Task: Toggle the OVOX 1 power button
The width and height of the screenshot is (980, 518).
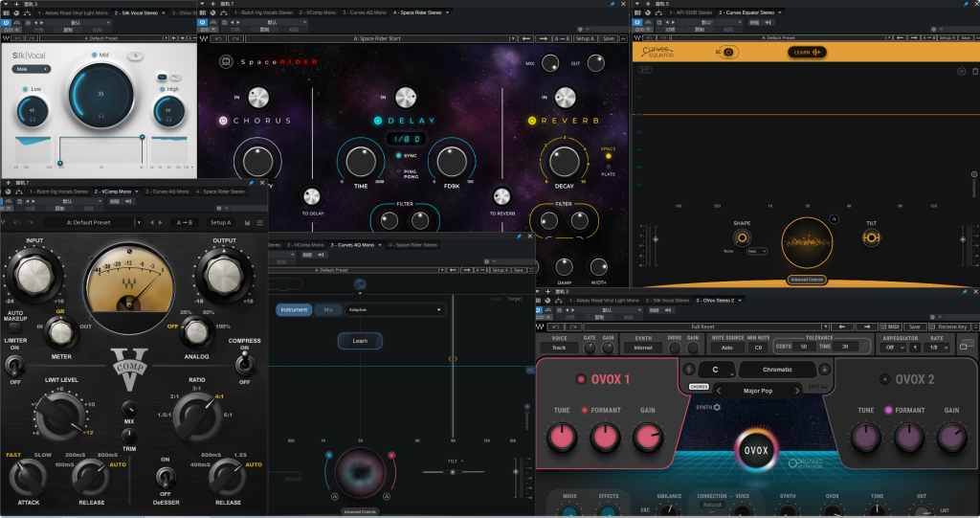Action: (x=581, y=379)
